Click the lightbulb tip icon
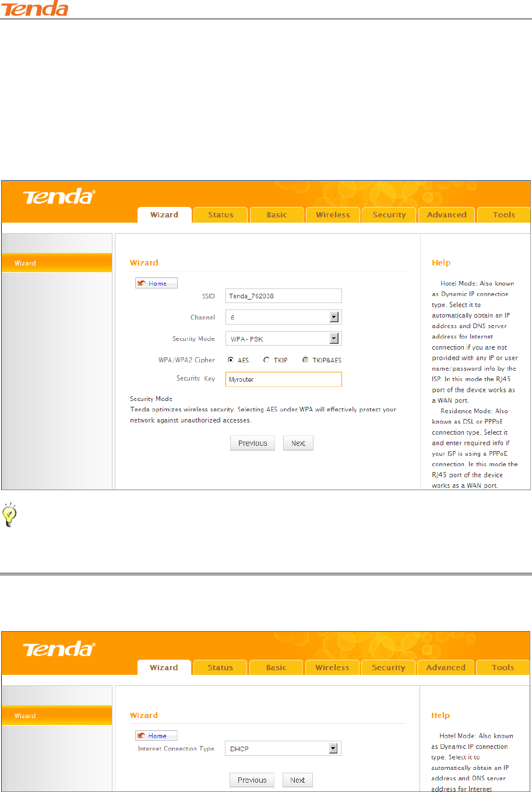Viewport: 532px width, 792px height. point(10,516)
